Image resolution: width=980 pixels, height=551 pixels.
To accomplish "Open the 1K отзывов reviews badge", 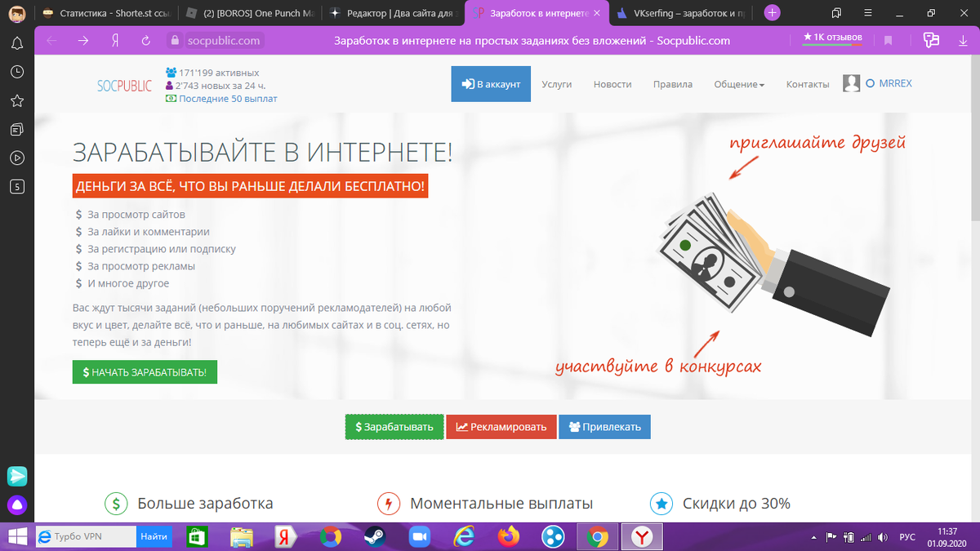I will 833,38.
